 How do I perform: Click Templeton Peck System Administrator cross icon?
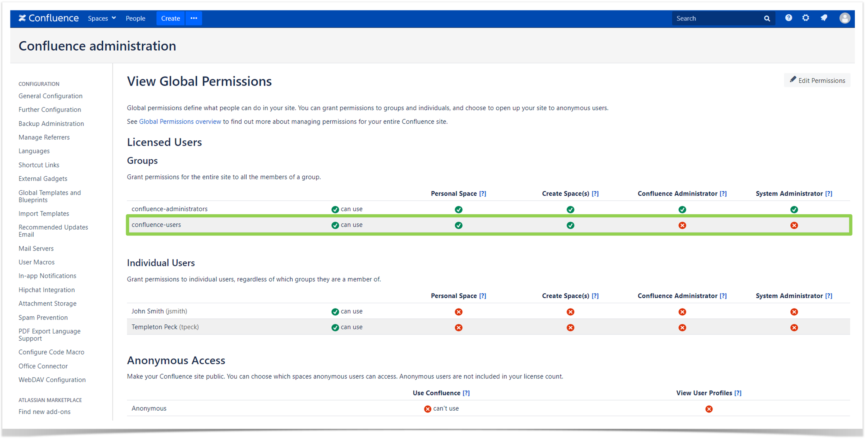[x=794, y=328]
